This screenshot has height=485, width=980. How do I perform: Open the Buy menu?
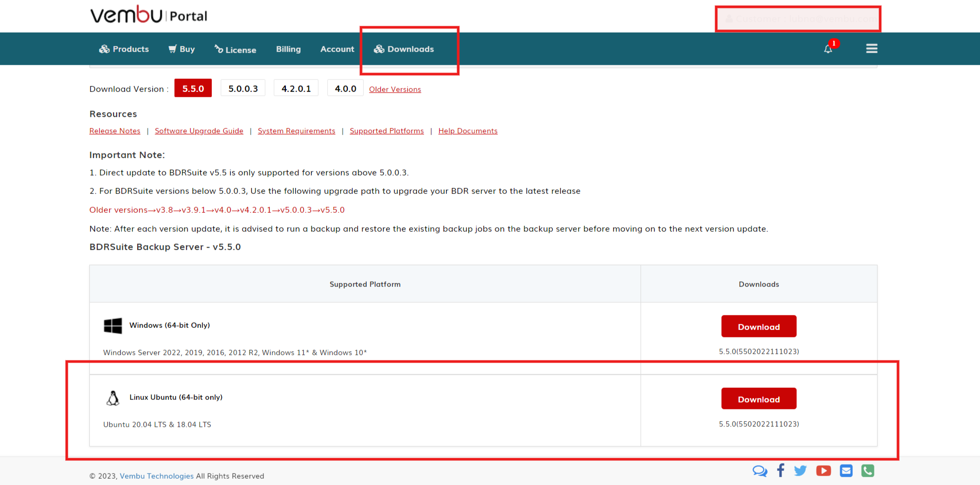point(181,49)
